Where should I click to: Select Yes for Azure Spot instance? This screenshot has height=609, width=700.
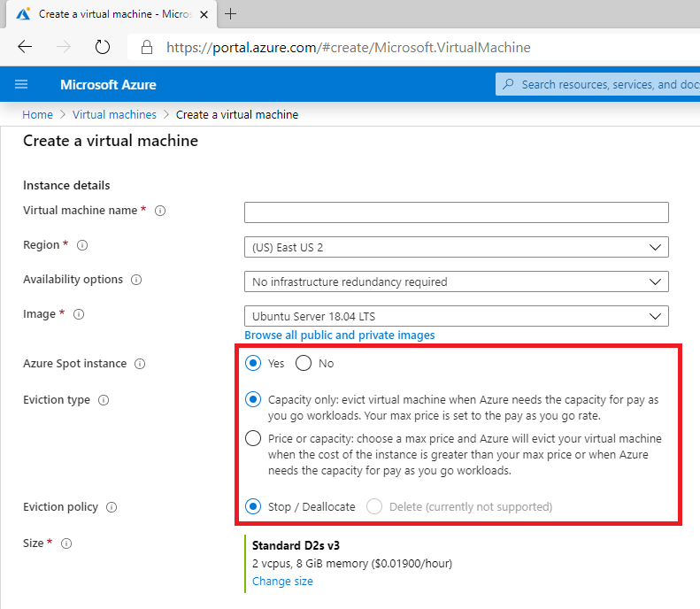coord(253,363)
